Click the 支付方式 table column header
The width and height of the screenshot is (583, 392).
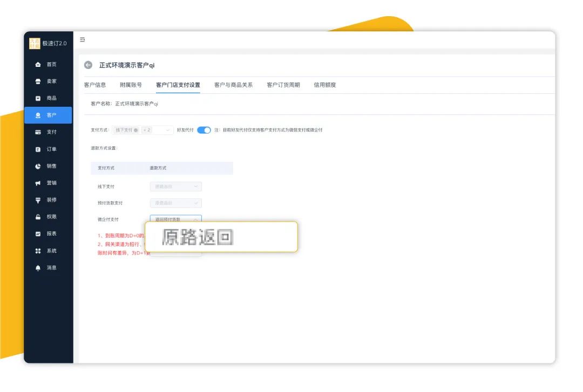(106, 168)
